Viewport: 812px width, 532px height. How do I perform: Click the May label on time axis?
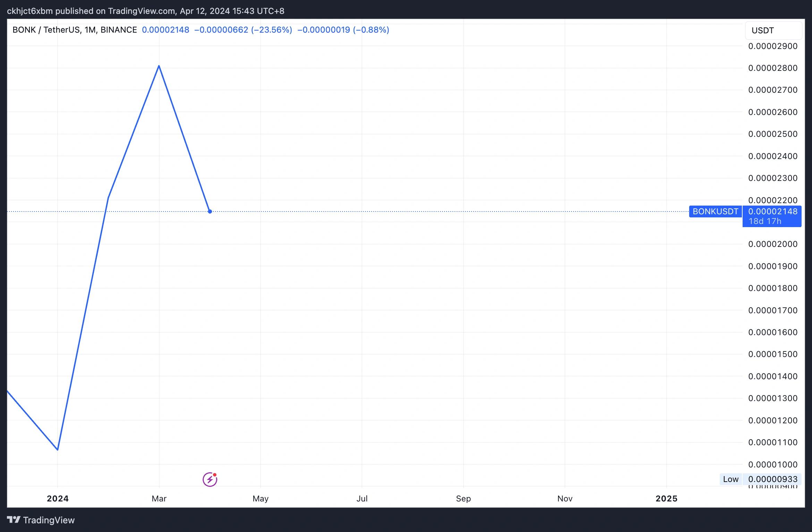coord(261,499)
